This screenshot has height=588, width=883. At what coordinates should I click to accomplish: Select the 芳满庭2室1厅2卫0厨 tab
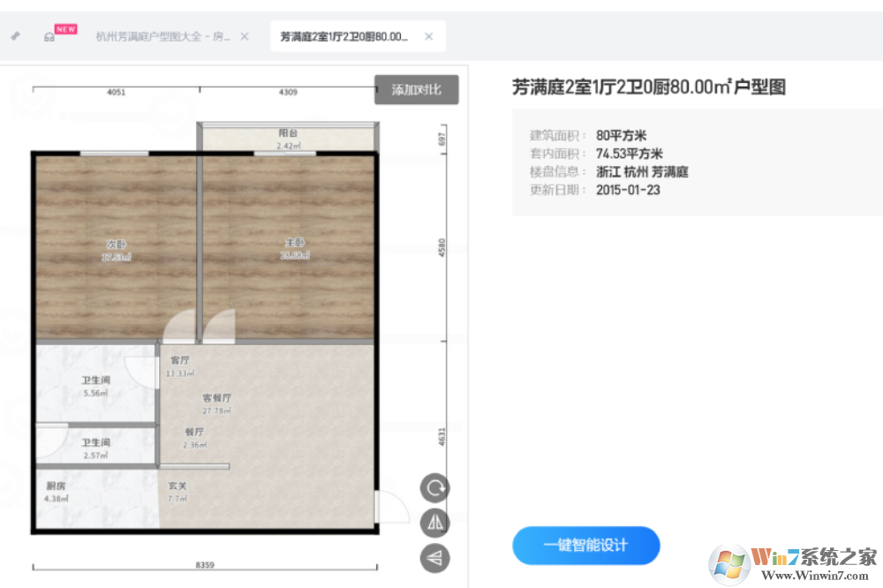pos(343,36)
